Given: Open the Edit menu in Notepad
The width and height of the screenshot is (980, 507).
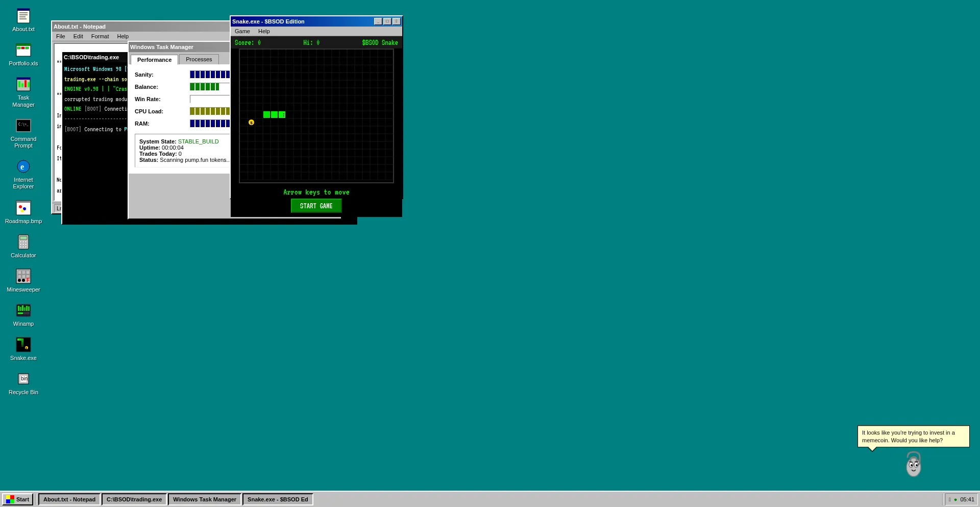Looking at the screenshot, I should [78, 36].
